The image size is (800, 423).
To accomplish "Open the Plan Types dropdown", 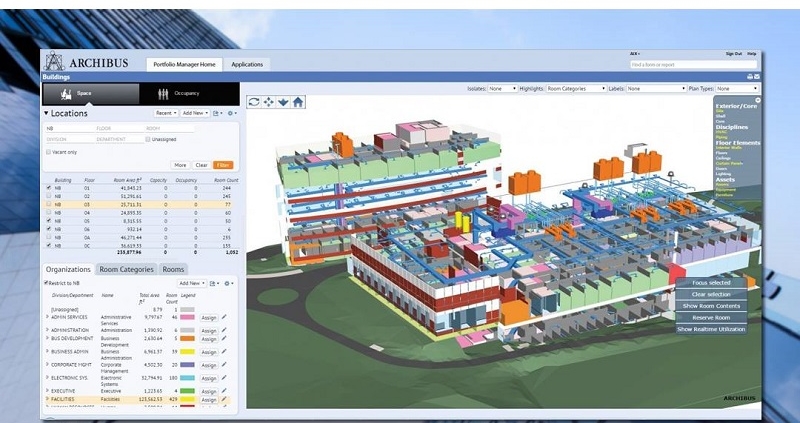I will 737,89.
